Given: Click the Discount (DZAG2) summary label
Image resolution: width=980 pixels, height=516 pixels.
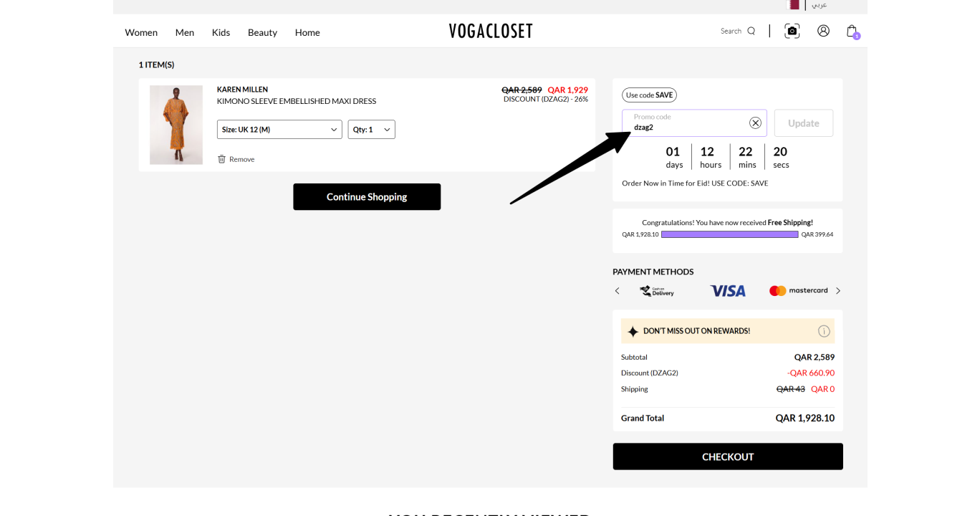Looking at the screenshot, I should pos(650,373).
